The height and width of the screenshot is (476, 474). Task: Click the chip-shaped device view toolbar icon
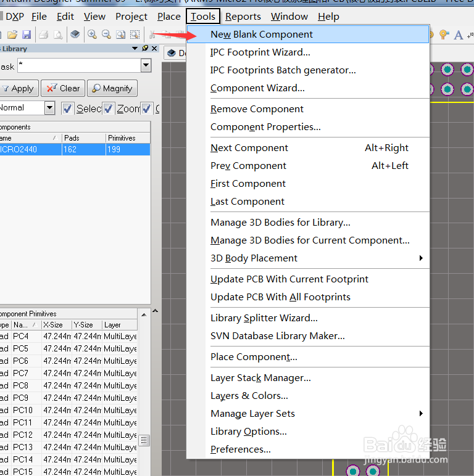point(75,35)
